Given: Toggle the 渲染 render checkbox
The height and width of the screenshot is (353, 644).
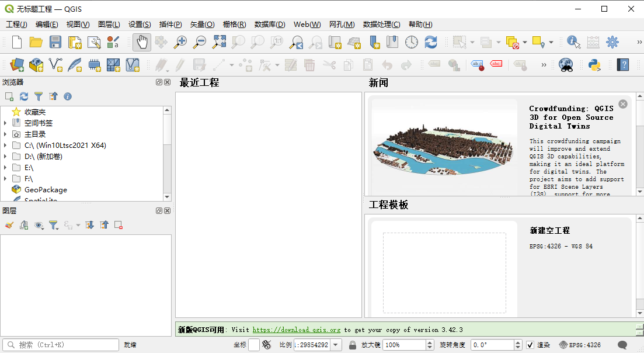Looking at the screenshot, I should [x=530, y=345].
